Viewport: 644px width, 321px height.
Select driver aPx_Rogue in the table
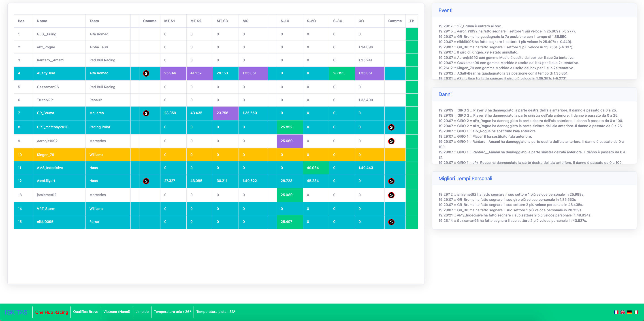(46, 47)
